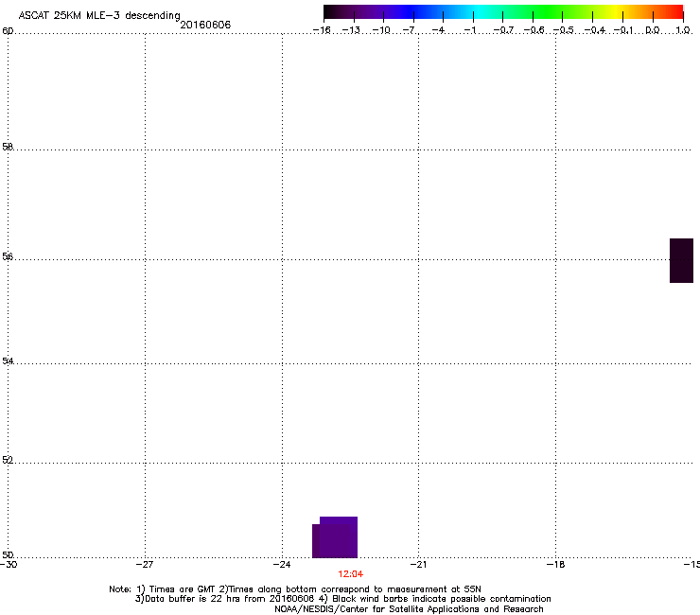
Task: Click the purple data block near latitude 50
Action: (335, 537)
